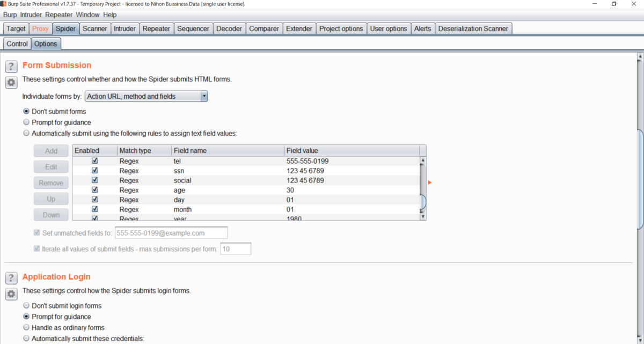Image resolution: width=644 pixels, height=344 pixels.
Task: Switch to Deserialization Scanner tab
Action: click(473, 28)
